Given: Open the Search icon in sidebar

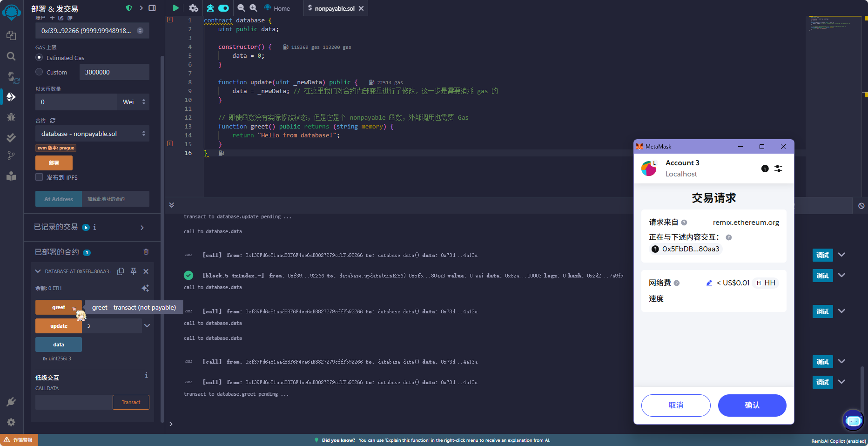Looking at the screenshot, I should pos(11,56).
